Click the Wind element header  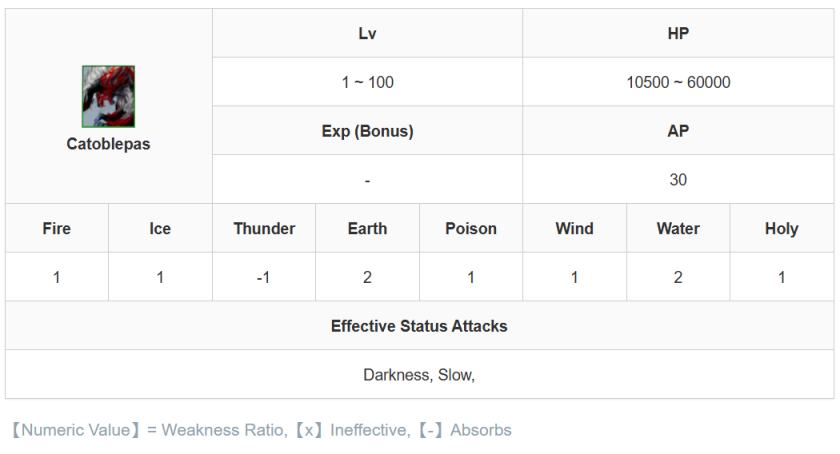574,229
